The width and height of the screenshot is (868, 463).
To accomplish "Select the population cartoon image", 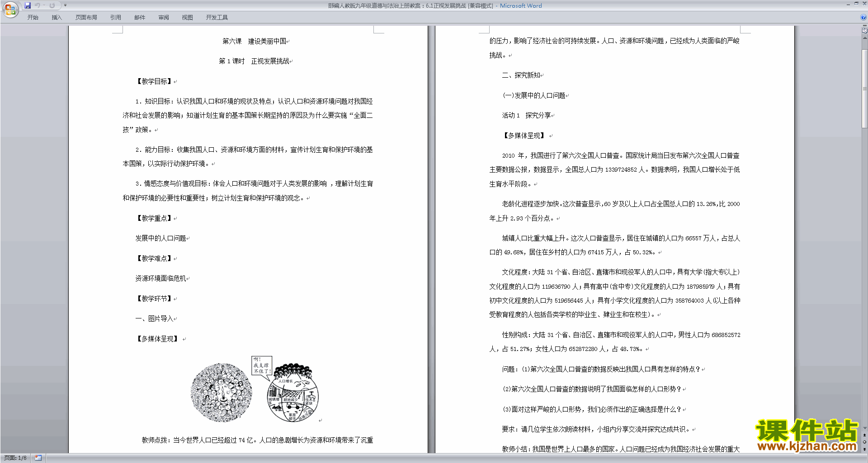I will (x=255, y=389).
